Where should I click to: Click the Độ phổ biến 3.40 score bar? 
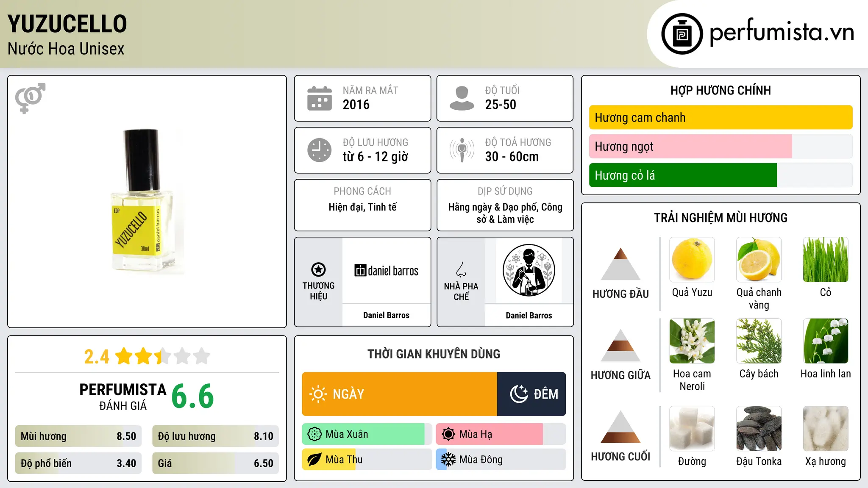(x=78, y=463)
